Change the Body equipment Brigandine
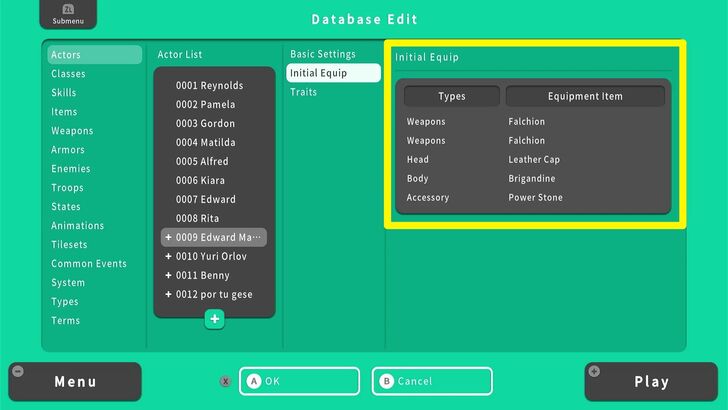 point(533,179)
